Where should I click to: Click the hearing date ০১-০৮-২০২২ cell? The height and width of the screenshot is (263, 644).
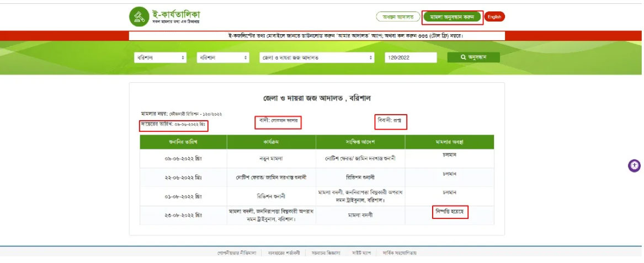click(183, 196)
